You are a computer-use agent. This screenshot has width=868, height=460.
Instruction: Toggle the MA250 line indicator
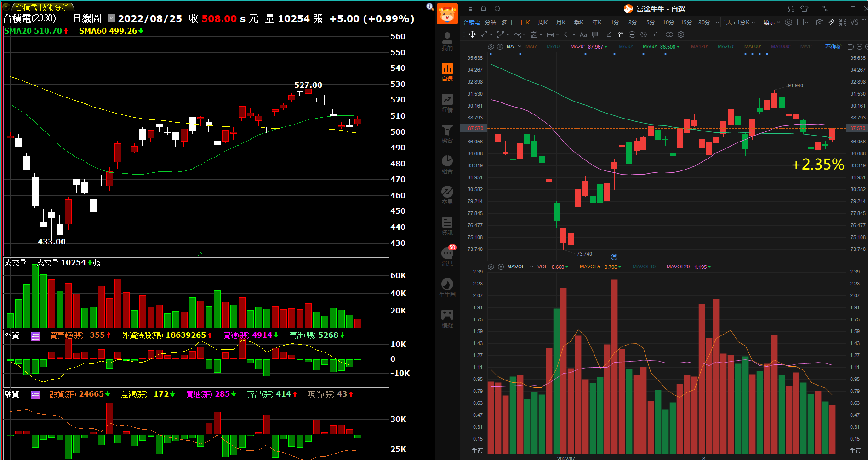click(726, 46)
